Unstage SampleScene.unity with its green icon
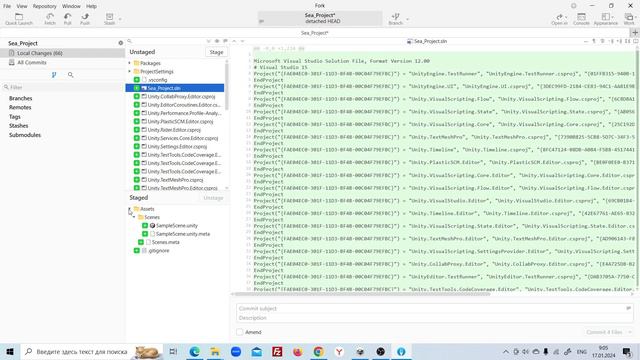Viewport: 640px width, 360px height. click(x=145, y=225)
